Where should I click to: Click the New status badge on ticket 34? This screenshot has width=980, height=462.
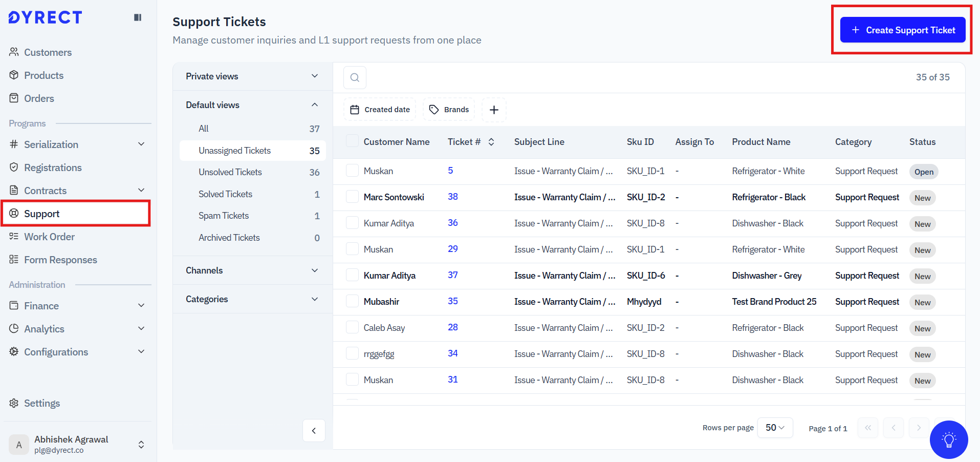click(923, 354)
